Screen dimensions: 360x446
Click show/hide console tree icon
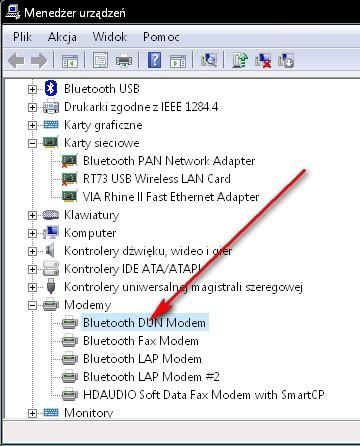pos(70,61)
